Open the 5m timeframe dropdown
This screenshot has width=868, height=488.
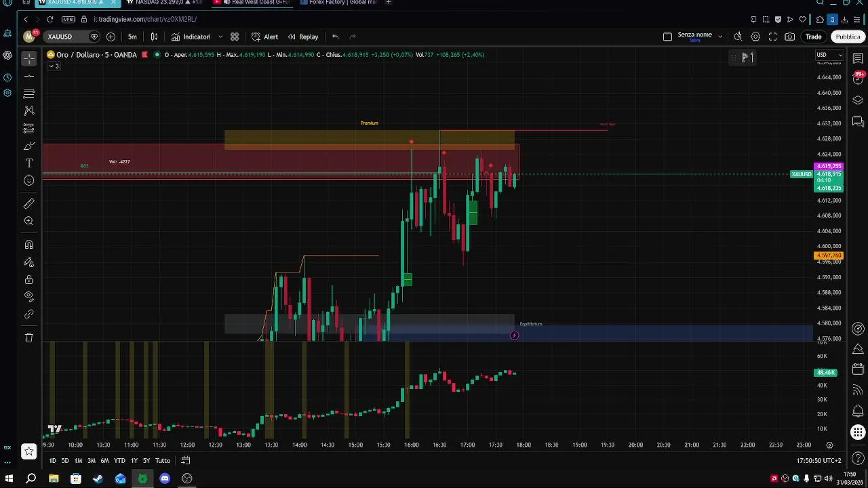coord(132,37)
